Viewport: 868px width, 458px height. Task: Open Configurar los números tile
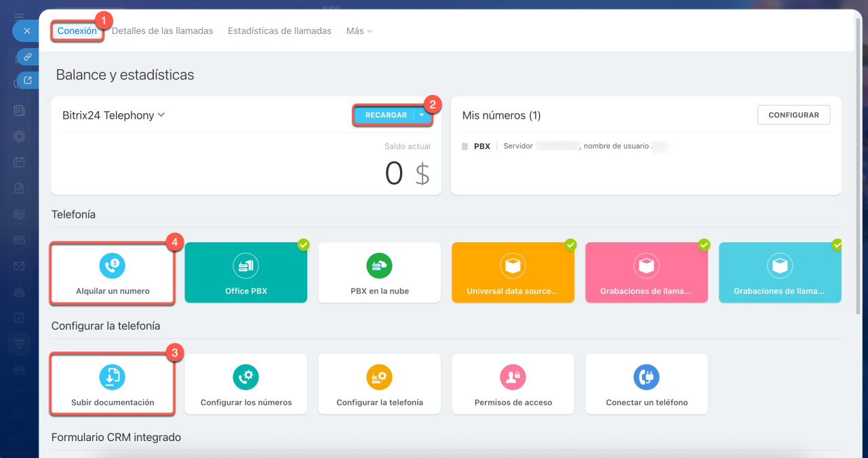245,384
